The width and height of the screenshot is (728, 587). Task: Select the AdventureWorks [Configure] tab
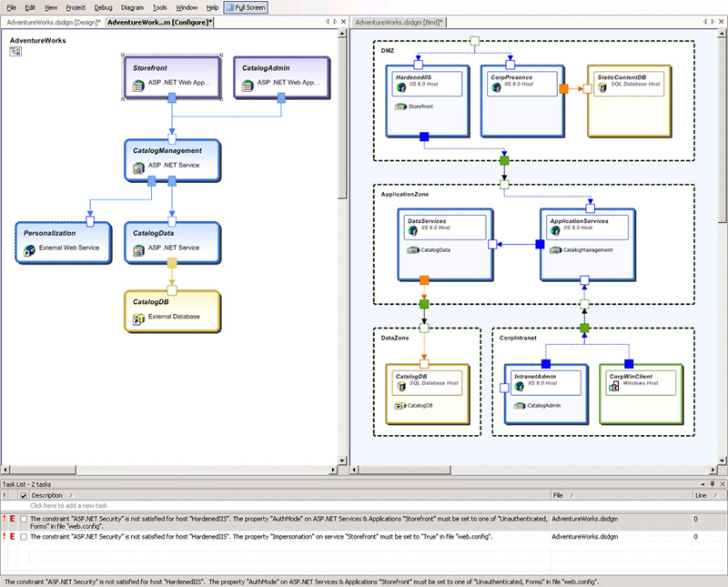pos(159,22)
